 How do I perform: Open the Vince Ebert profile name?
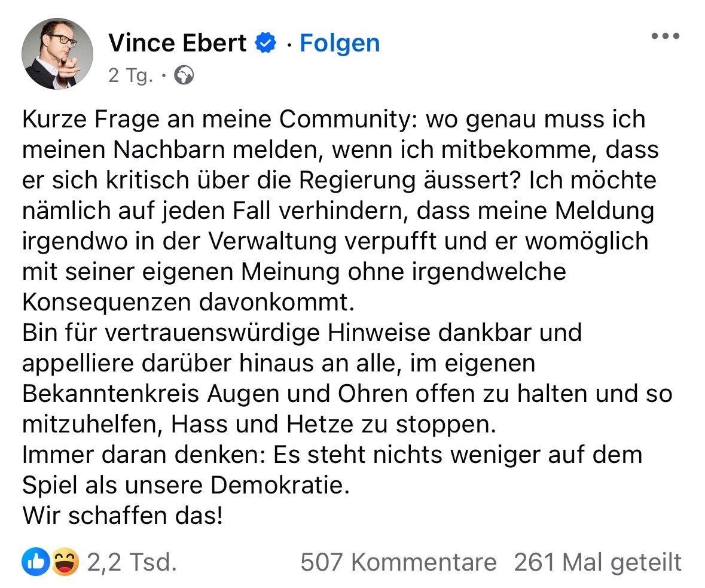[x=177, y=42]
